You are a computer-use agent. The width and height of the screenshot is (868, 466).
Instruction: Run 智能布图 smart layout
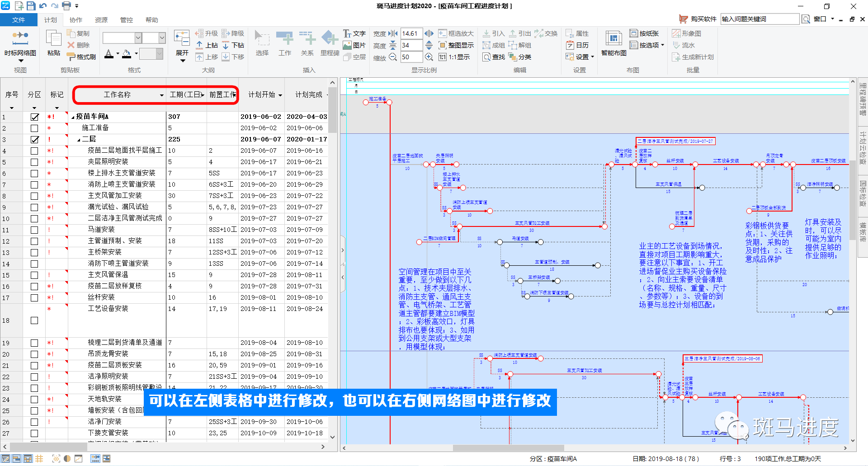[614, 43]
